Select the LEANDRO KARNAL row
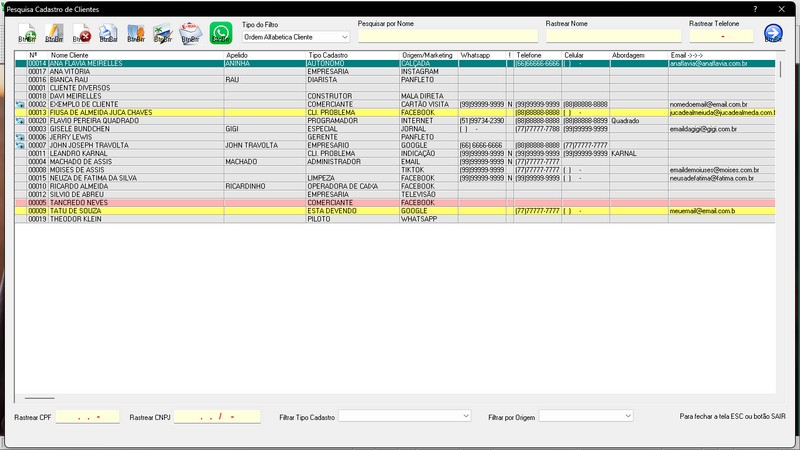 pos(395,154)
